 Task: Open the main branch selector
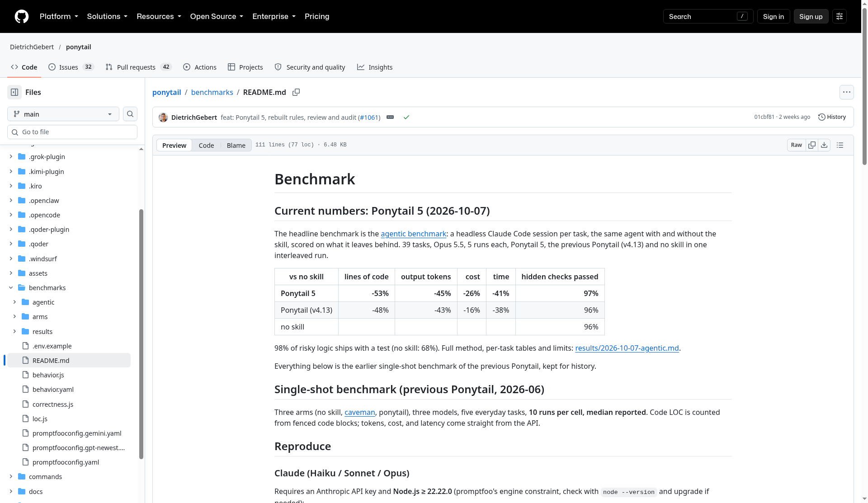click(x=63, y=114)
